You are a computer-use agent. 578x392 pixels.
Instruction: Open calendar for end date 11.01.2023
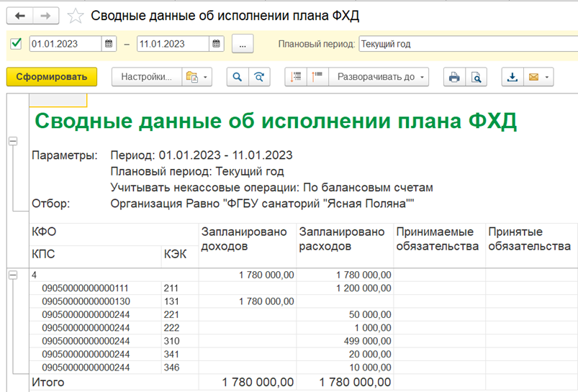pos(217,44)
